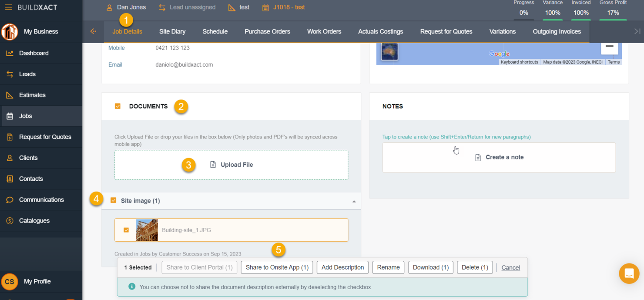Reveal more tabs with the right chevron
This screenshot has height=300, width=644.
pyautogui.click(x=637, y=31)
